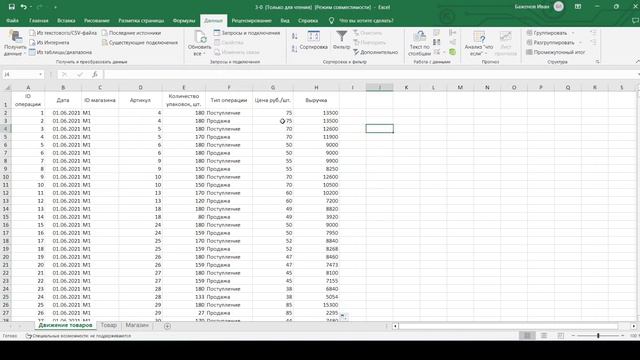Click the insert function fx icon
The width and height of the screenshot is (640, 360).
click(x=95, y=74)
